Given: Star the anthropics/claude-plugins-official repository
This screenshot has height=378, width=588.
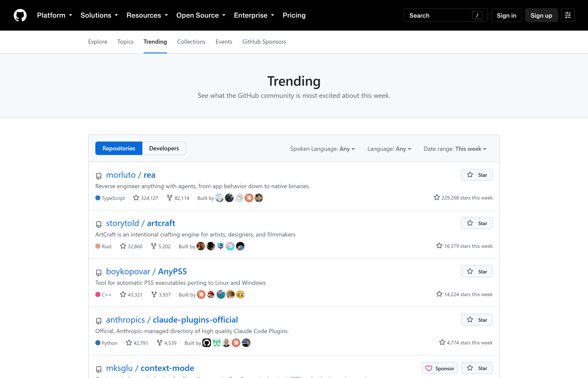Looking at the screenshot, I should [477, 320].
